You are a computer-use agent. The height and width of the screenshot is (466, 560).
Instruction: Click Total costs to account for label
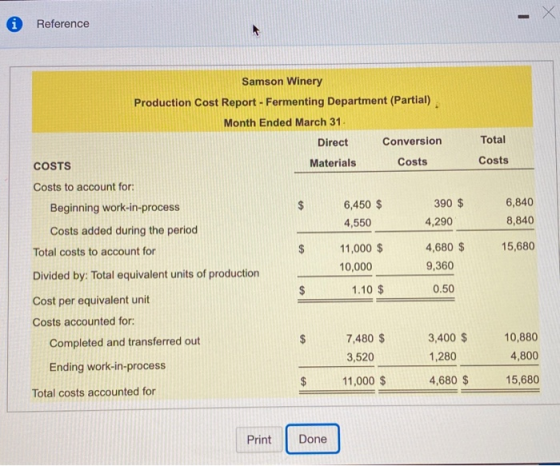coord(94,252)
